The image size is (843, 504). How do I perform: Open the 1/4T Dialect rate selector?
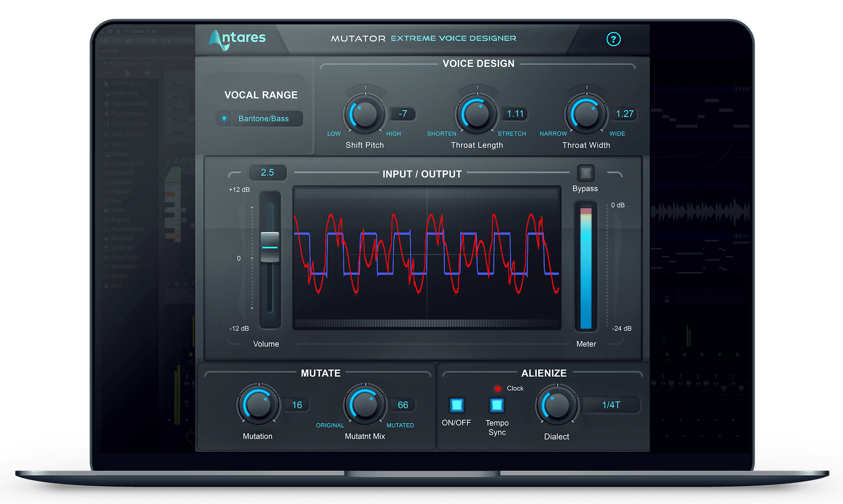click(x=611, y=405)
